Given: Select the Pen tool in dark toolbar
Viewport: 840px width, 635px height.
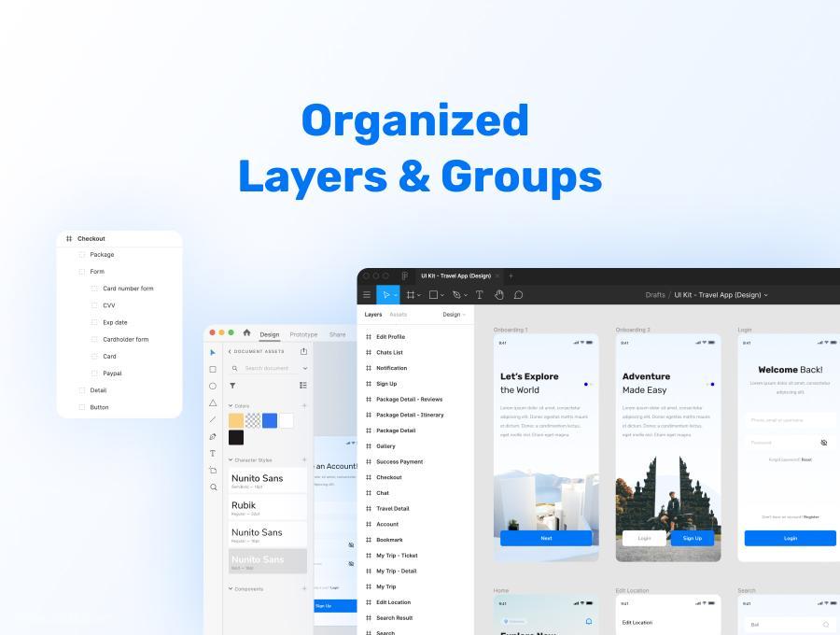Looking at the screenshot, I should click(459, 295).
